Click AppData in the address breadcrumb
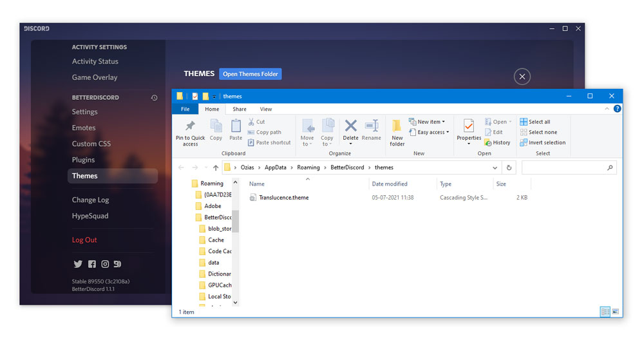This screenshot has width=644, height=342. pos(275,167)
